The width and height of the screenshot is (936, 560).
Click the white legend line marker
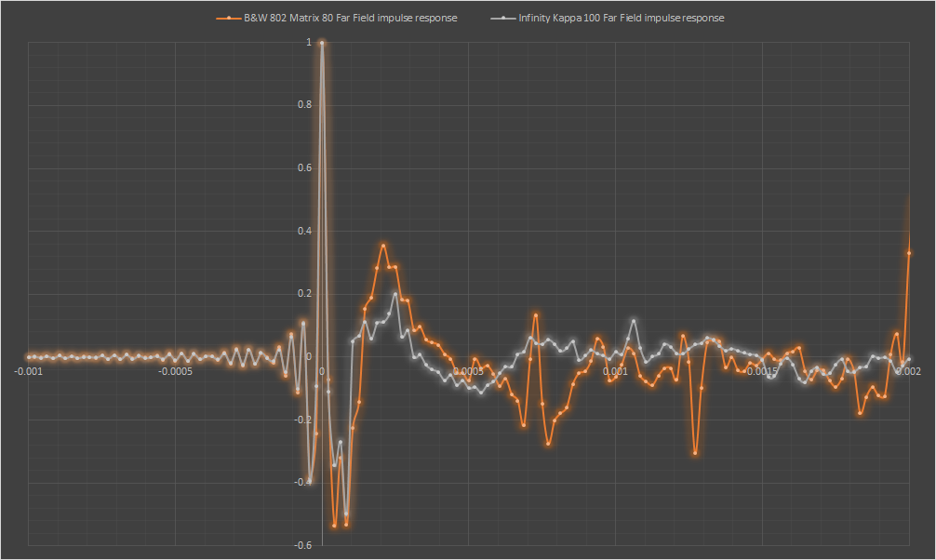(503, 19)
